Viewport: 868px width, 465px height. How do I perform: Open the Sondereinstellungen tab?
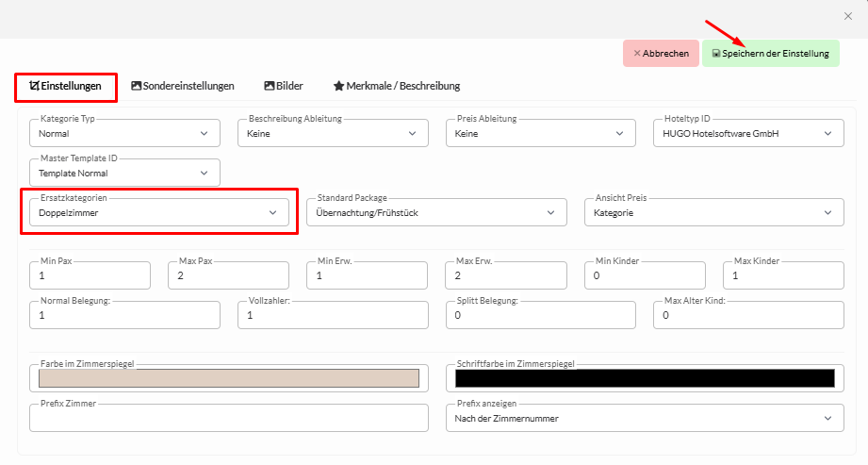click(x=183, y=86)
